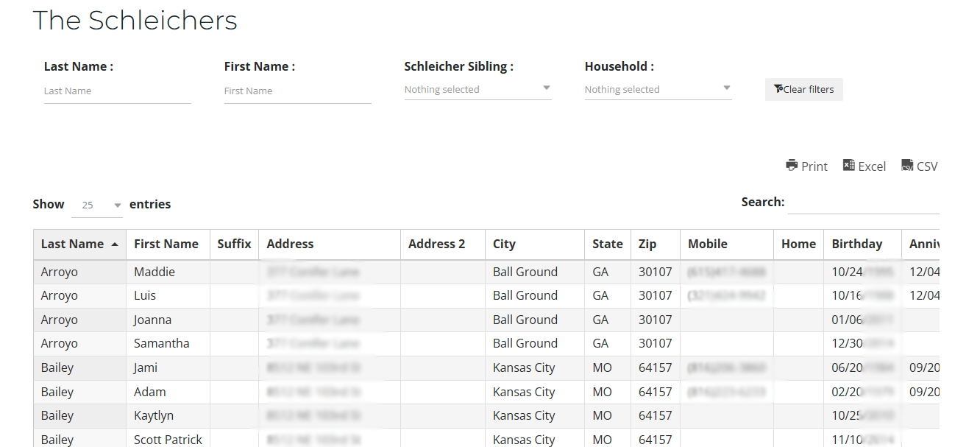Select the Maddie Arroyo row
980x447 pixels.
tap(155, 272)
